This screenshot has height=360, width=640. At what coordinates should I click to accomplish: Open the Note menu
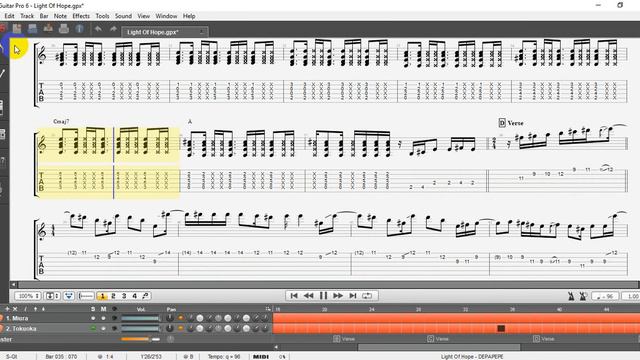(60, 16)
